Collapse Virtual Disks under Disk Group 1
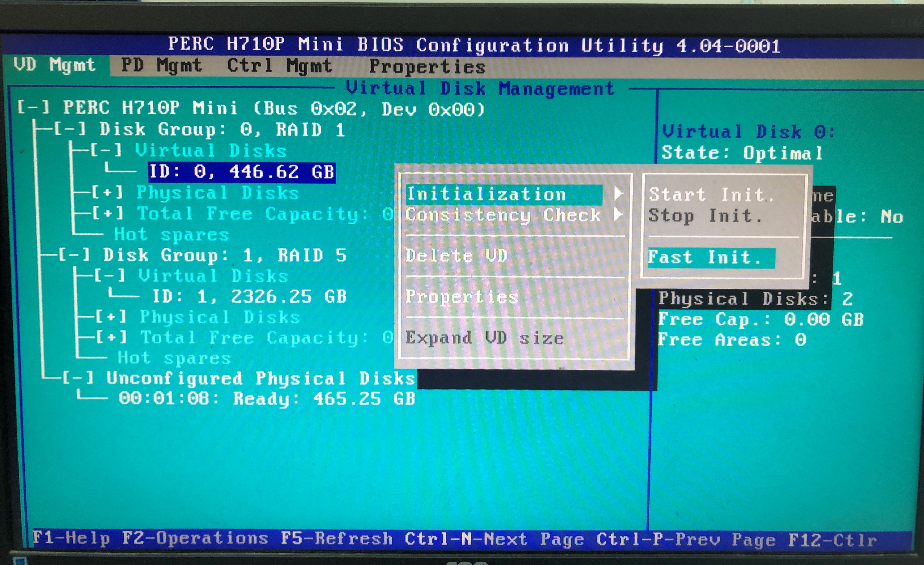The height and width of the screenshot is (565, 924). pos(109,275)
